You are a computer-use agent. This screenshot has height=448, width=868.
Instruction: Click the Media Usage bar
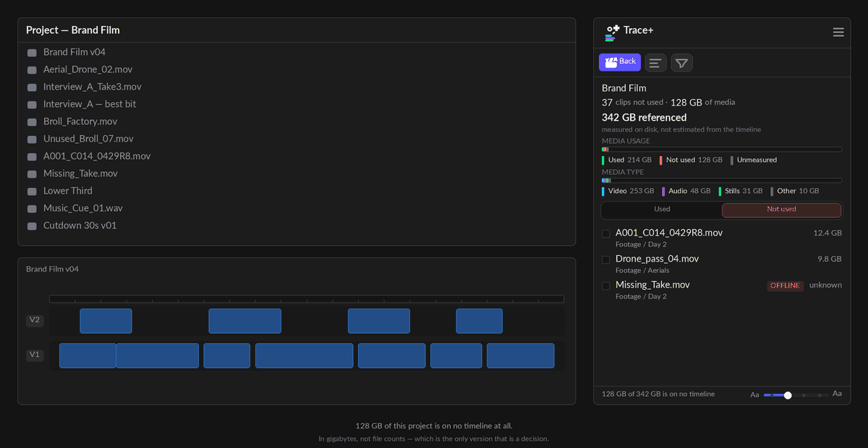coord(722,150)
